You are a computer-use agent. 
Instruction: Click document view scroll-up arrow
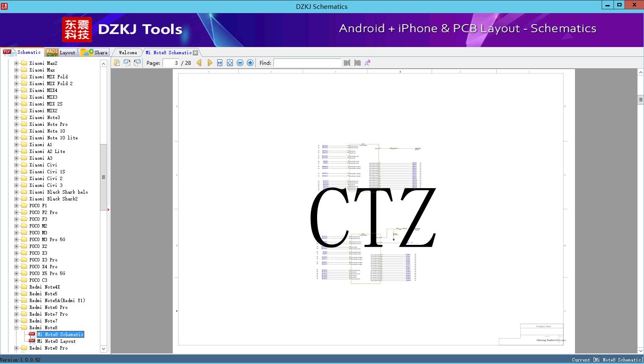tap(641, 72)
